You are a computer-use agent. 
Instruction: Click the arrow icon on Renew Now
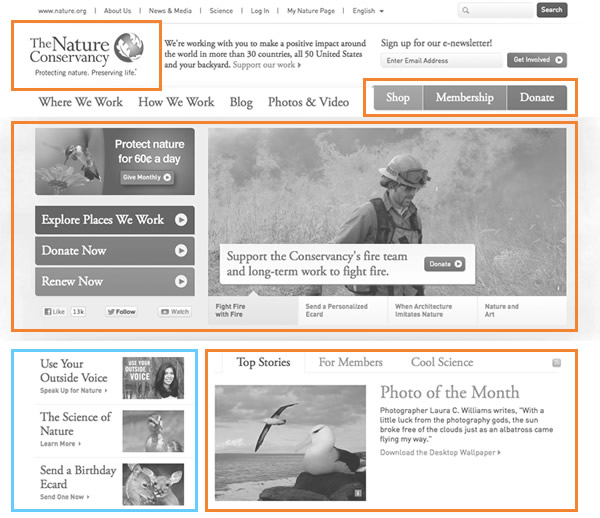[181, 282]
